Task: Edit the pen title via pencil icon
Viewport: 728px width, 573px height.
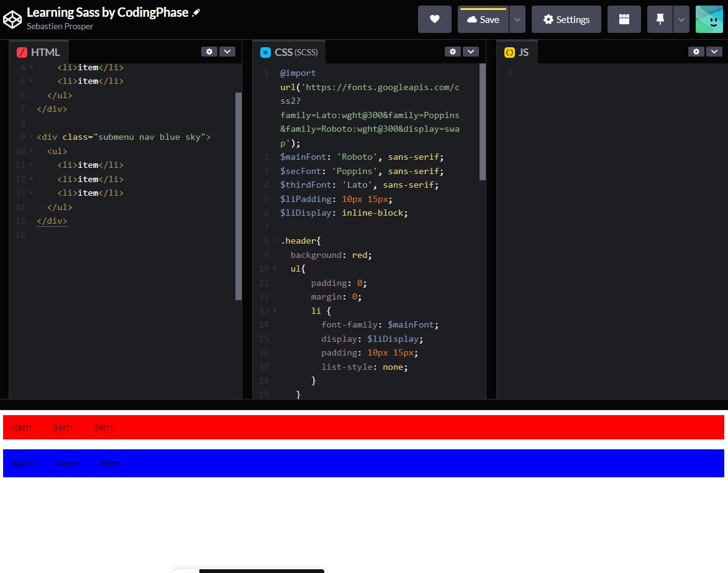Action: (x=197, y=12)
